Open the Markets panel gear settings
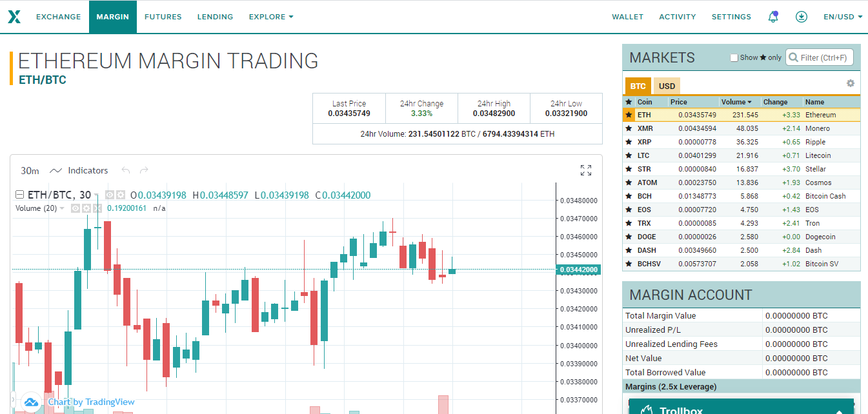The width and height of the screenshot is (868, 414). [x=851, y=83]
